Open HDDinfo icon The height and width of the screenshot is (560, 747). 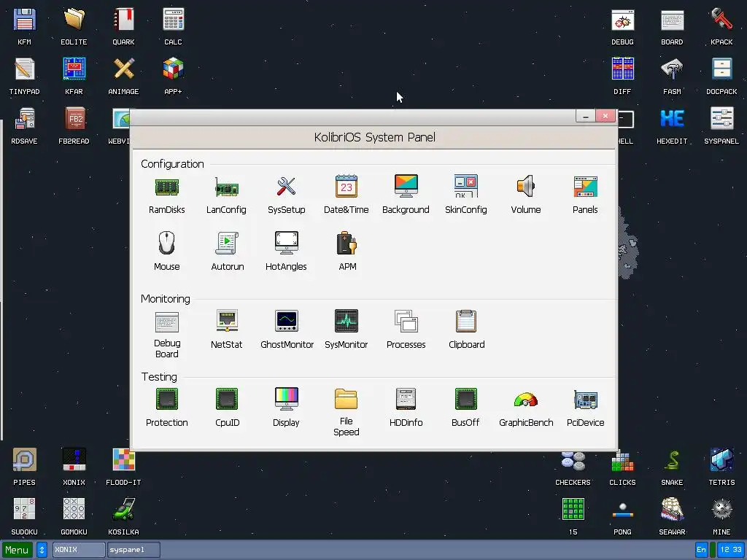406,399
